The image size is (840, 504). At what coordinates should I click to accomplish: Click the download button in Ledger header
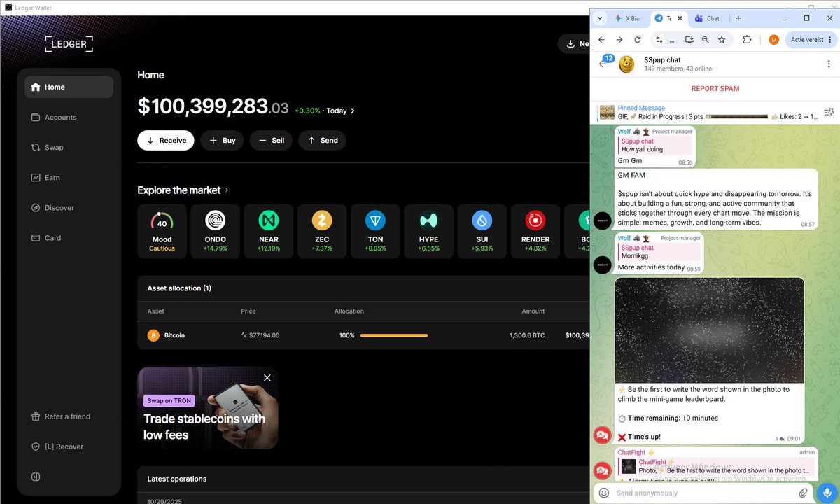(x=574, y=43)
